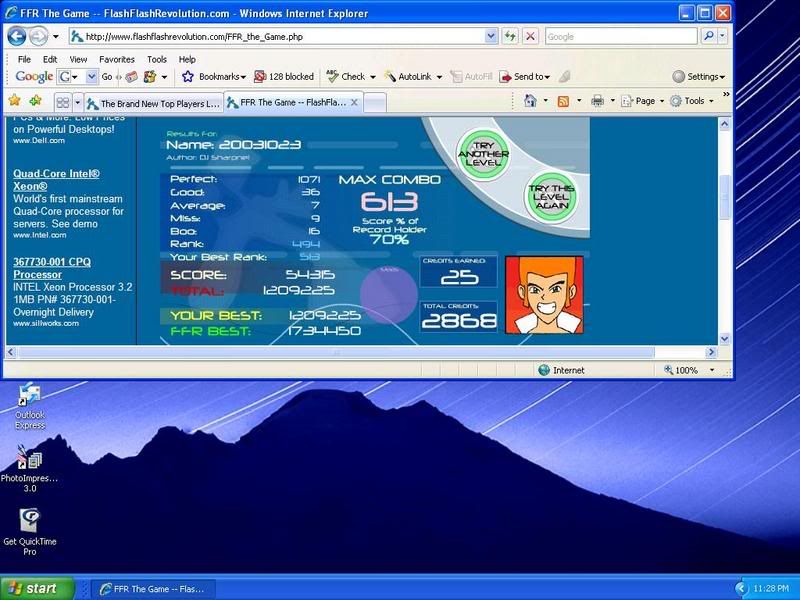This screenshot has width=800, height=600.
Task: Click the Google toolbar logo
Action: [x=34, y=77]
